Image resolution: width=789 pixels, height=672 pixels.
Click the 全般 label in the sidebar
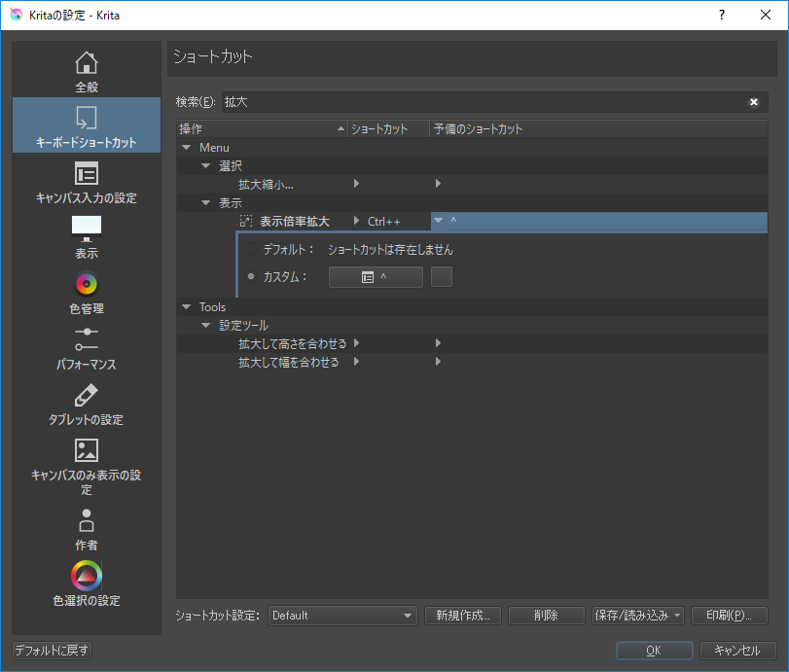(x=87, y=87)
